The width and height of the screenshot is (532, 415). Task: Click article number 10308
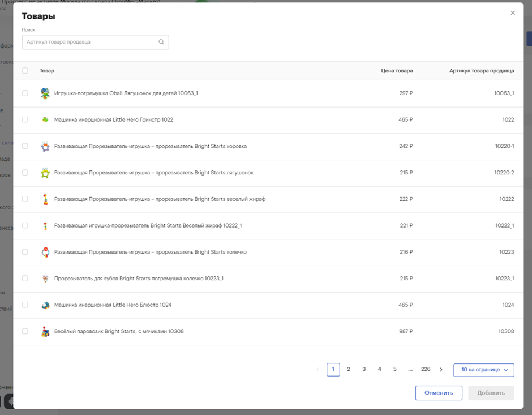506,331
